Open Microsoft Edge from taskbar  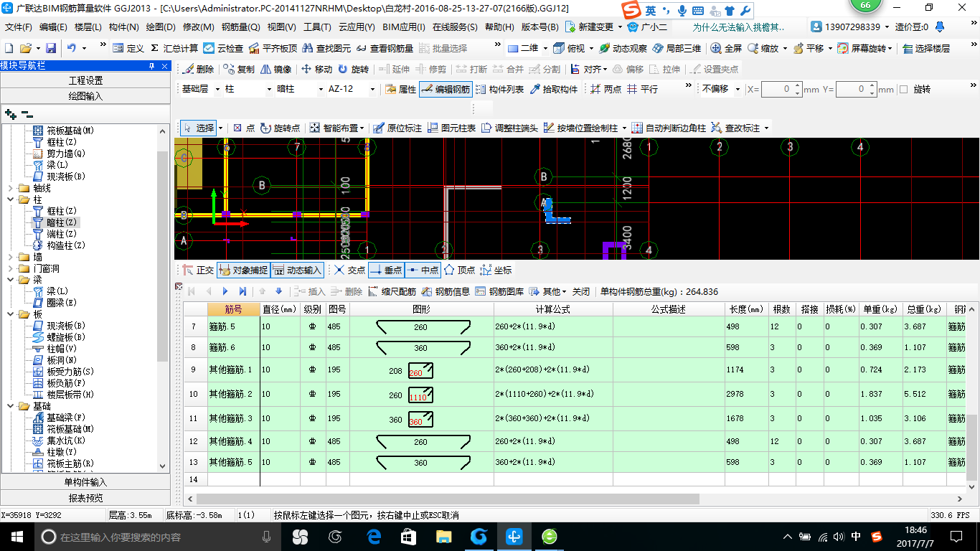pyautogui.click(x=374, y=536)
